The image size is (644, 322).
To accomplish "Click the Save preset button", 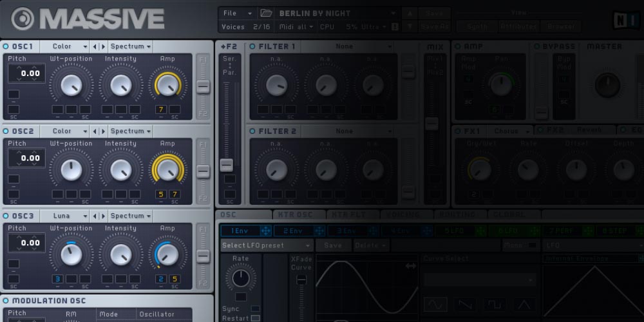I will click(434, 14).
